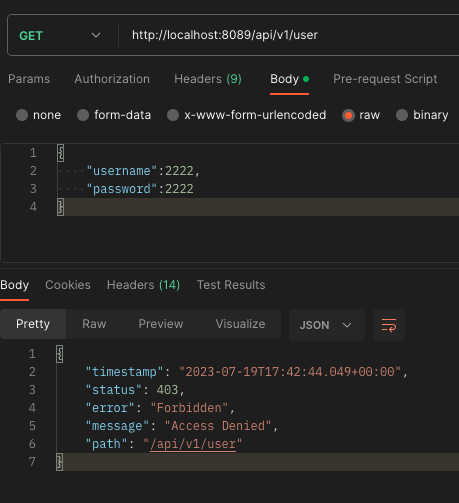Click the opening brace on request line 1
459x503 pixels.
click(60, 153)
